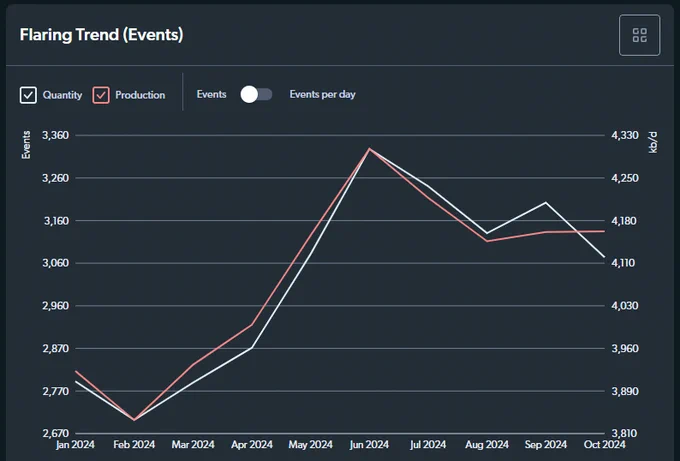Click the Mar 2024 axis label

(193, 445)
